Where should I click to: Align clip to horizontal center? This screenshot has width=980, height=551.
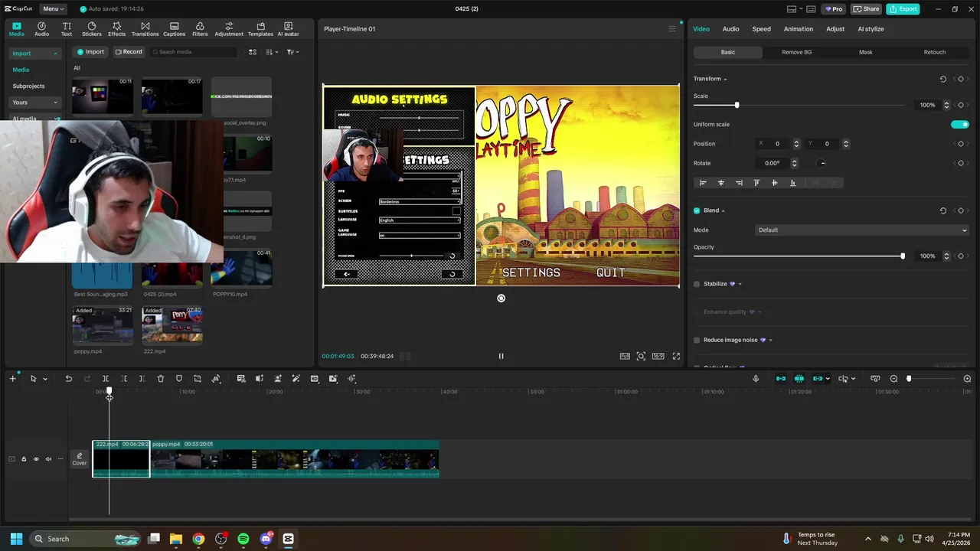720,183
